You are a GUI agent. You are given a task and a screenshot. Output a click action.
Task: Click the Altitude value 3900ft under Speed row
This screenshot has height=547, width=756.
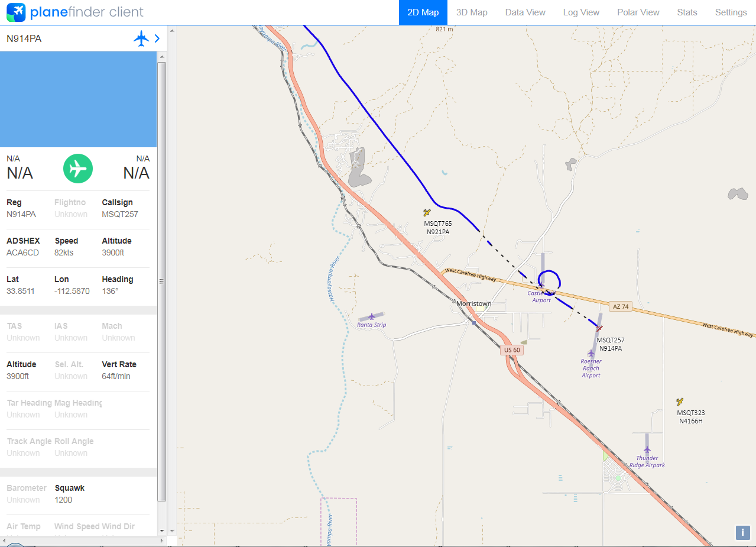(x=113, y=253)
